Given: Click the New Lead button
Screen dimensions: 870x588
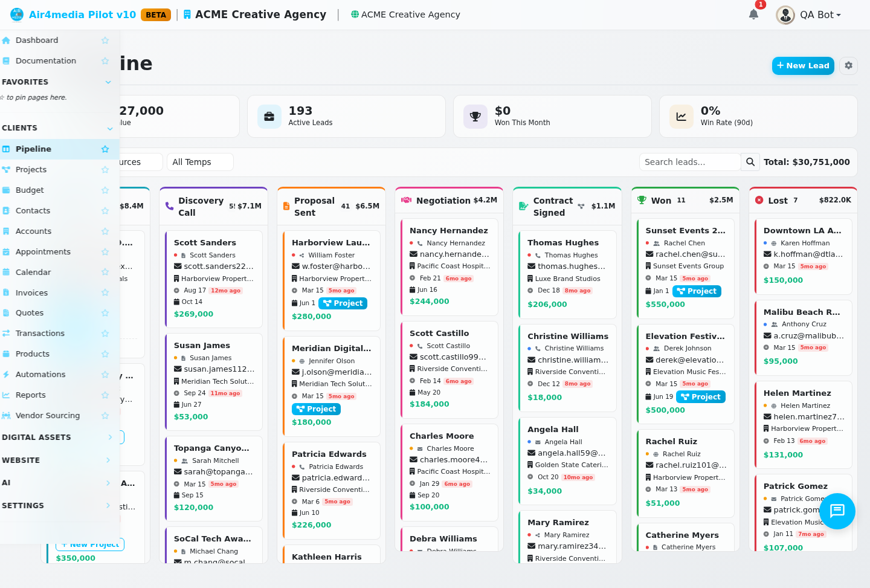Looking at the screenshot, I should point(803,65).
